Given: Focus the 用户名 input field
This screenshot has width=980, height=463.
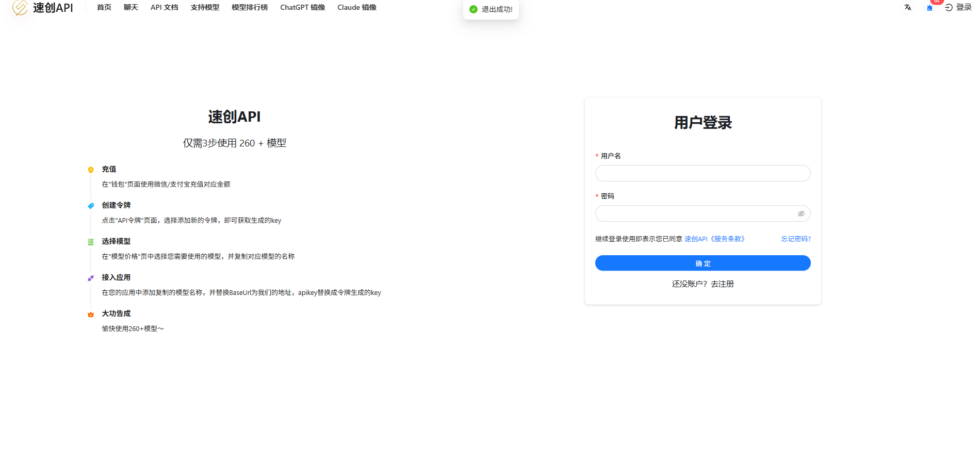Looking at the screenshot, I should [703, 173].
